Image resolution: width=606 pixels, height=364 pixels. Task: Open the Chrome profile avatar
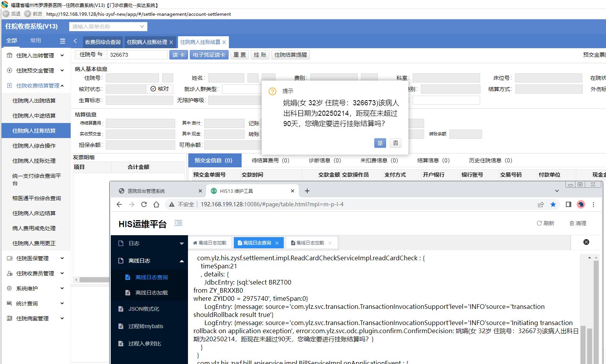581,204
